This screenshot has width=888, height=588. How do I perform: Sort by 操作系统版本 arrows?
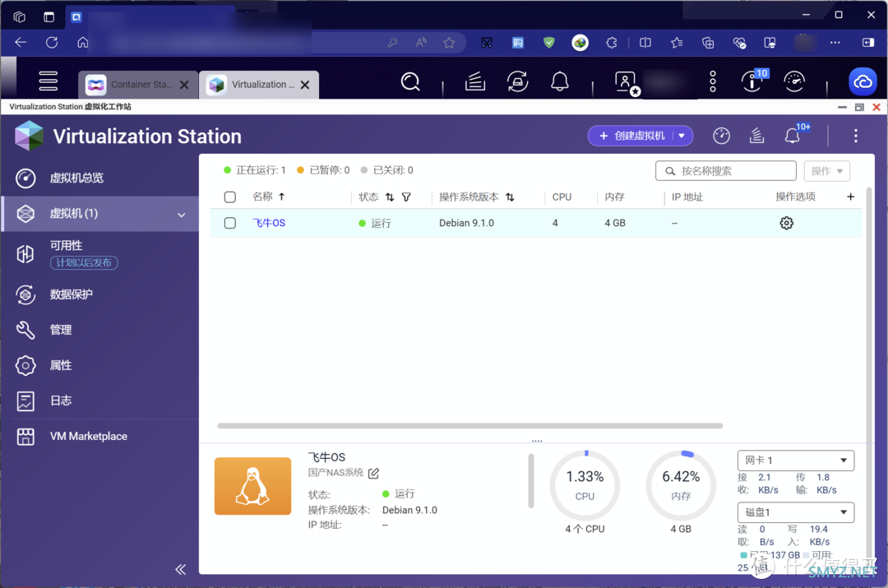[x=511, y=197]
